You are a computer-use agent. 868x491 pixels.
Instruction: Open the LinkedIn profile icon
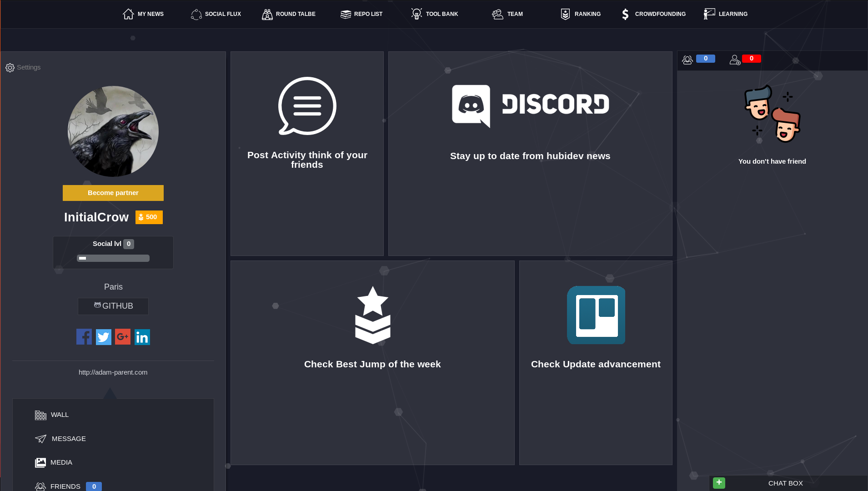[x=142, y=337]
